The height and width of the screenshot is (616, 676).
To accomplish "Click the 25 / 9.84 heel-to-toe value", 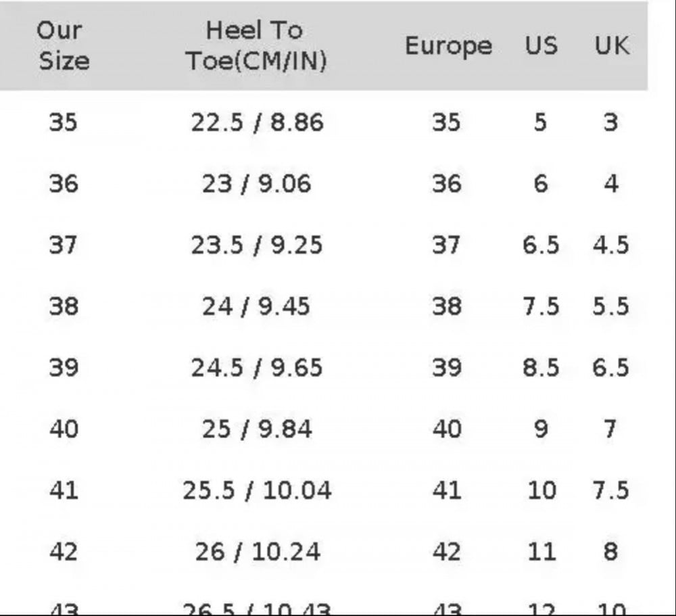I will pos(257,429).
